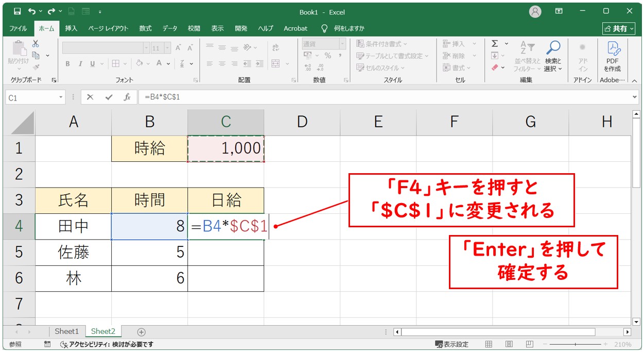Screen dimensions: 644x352
Task: Click the insert function fx icon
Action: (x=127, y=97)
